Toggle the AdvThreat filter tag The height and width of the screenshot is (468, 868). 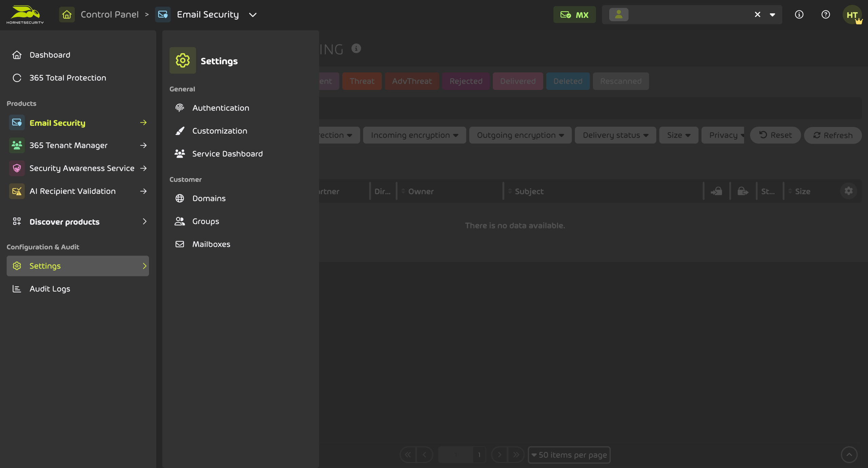pyautogui.click(x=412, y=81)
